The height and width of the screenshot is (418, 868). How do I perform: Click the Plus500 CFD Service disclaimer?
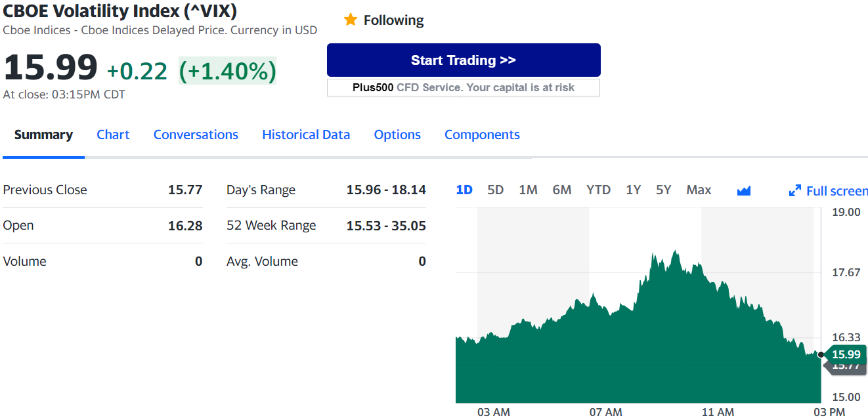click(x=464, y=87)
